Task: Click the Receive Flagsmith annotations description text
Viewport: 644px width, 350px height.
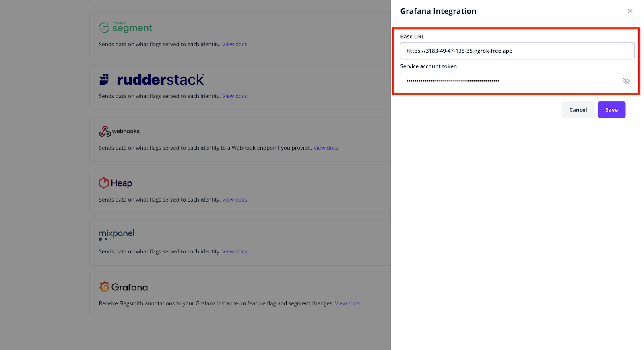Action: coord(216,303)
